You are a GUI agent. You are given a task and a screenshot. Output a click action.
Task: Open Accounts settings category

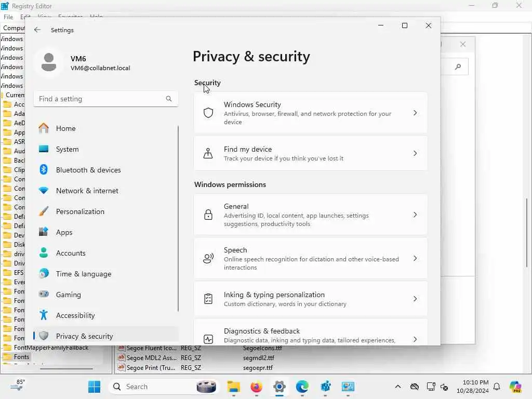[105, 253]
